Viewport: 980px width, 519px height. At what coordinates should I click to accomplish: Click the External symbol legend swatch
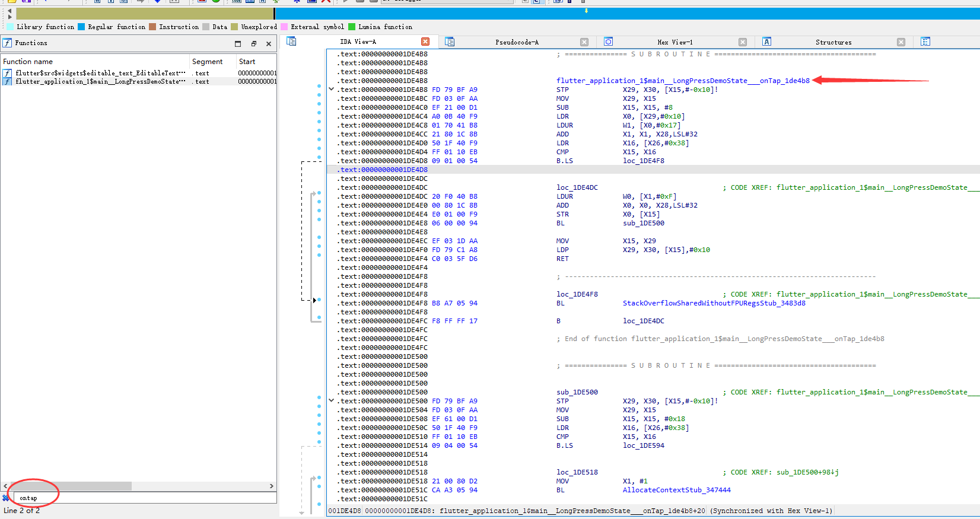(x=284, y=27)
